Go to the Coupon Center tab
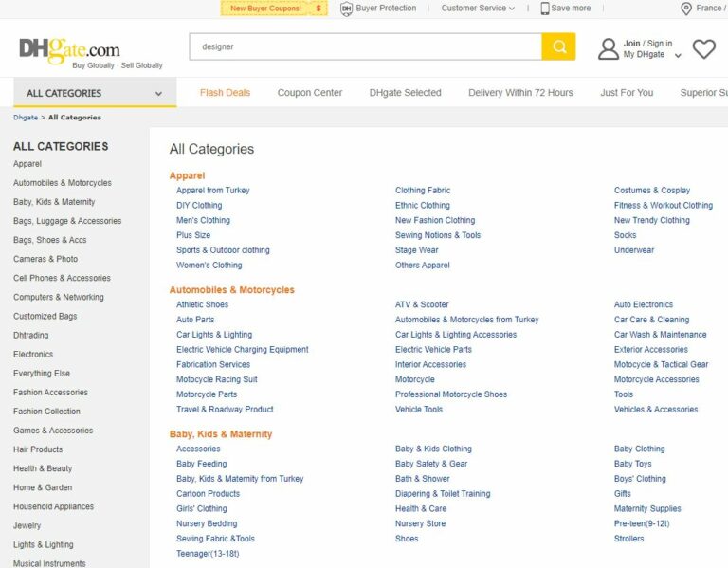The height and width of the screenshot is (568, 728). (x=310, y=93)
